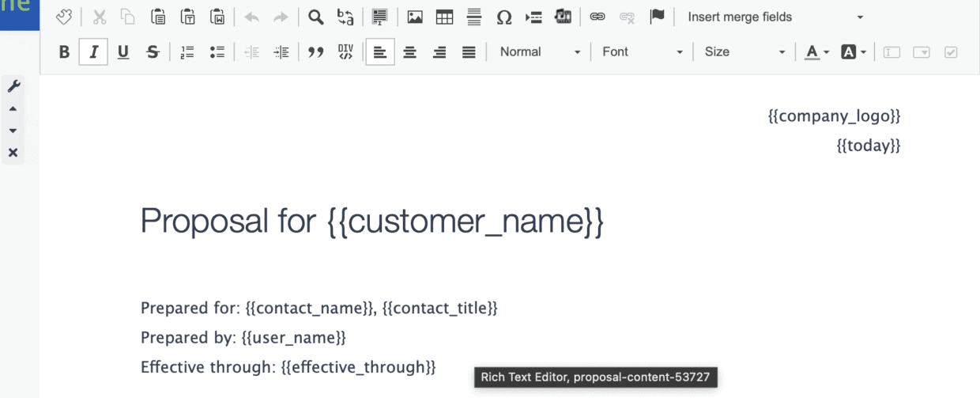980x398 pixels.
Task: Click the wrench icon in the left sidebar
Action: pyautogui.click(x=13, y=86)
